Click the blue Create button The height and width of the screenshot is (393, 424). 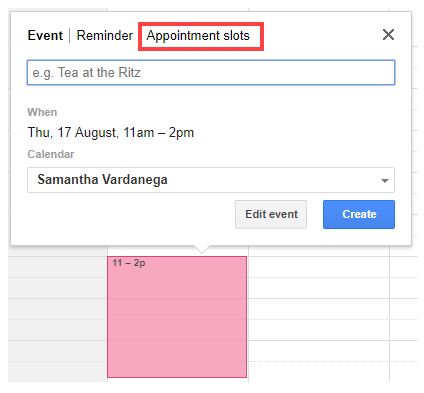click(x=359, y=214)
